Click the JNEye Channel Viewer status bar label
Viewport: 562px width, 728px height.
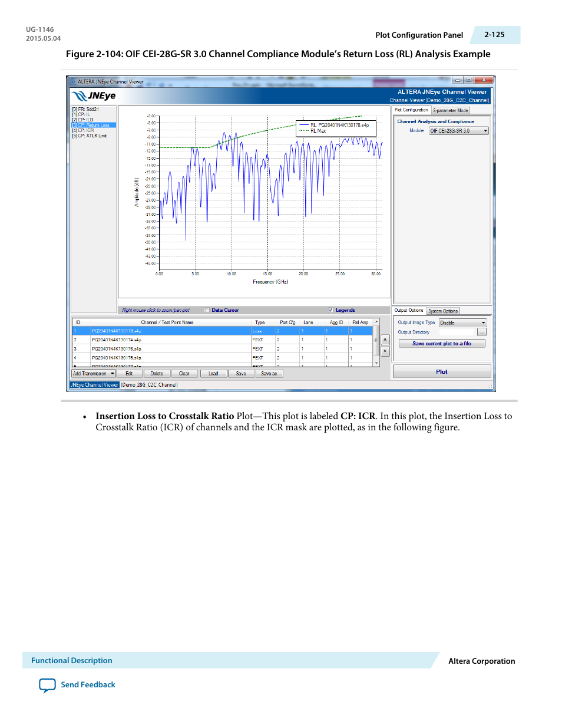click(x=94, y=385)
